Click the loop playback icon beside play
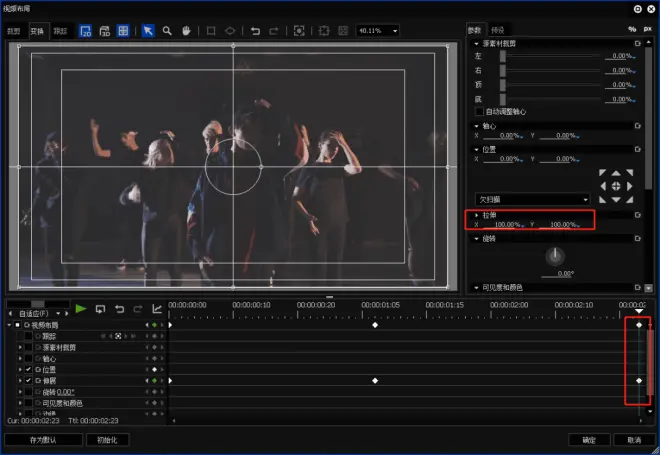 click(x=100, y=309)
